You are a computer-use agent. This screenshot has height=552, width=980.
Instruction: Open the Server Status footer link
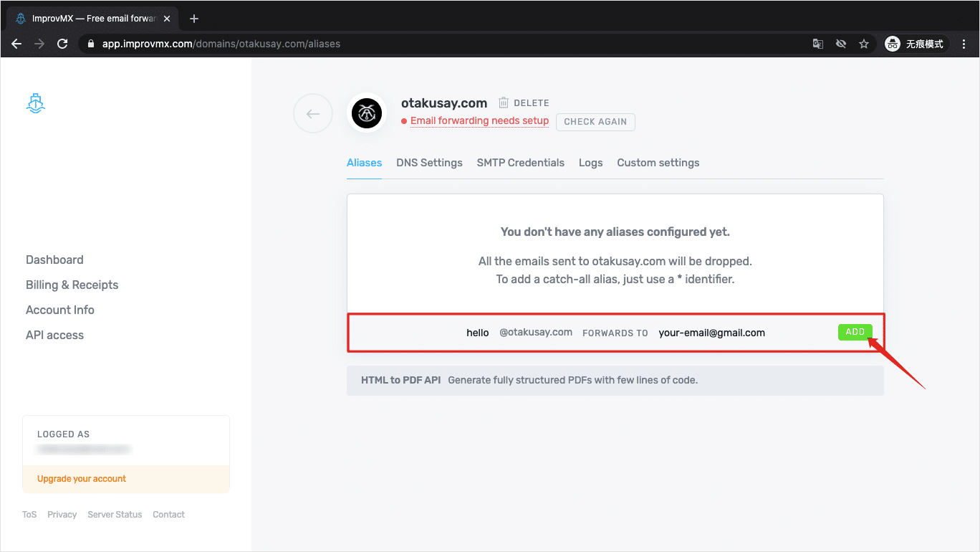click(115, 515)
